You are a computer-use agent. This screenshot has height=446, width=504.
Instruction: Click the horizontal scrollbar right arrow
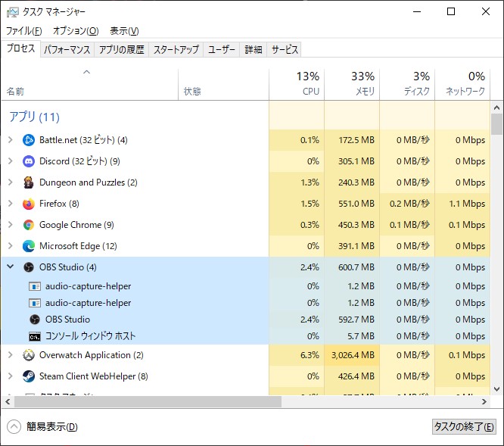coord(484,401)
